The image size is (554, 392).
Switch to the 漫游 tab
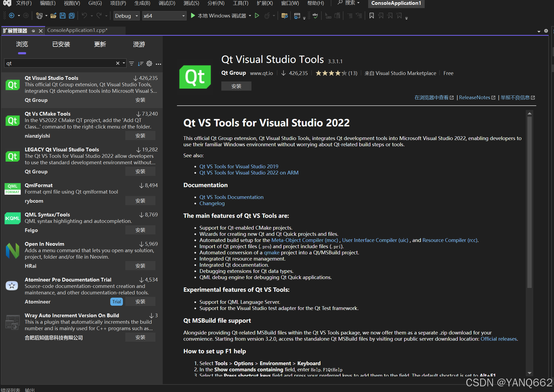139,44
